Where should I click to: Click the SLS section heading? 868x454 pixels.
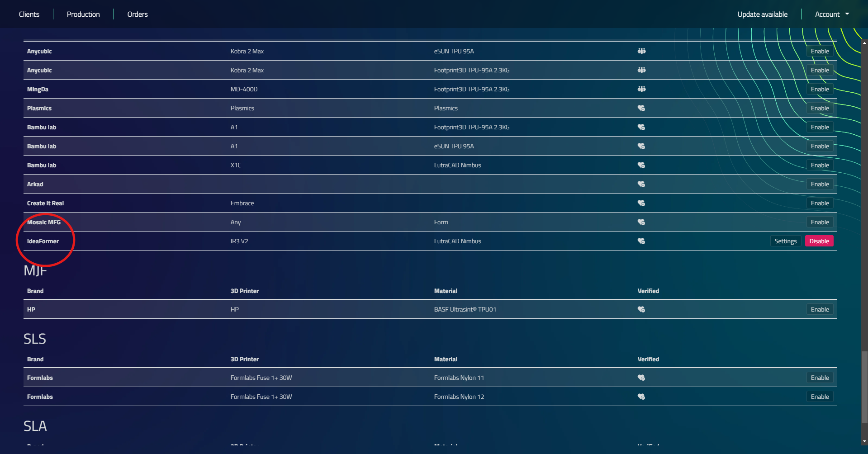pyautogui.click(x=35, y=339)
